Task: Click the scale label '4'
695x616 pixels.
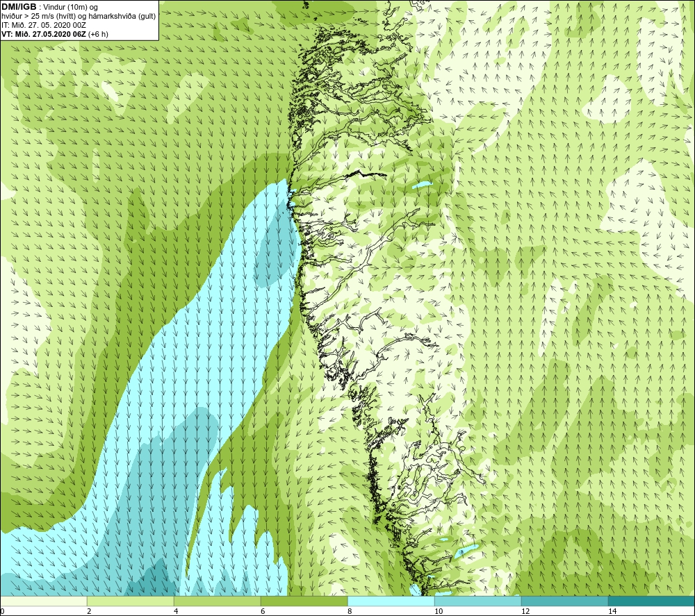Action: (x=176, y=611)
